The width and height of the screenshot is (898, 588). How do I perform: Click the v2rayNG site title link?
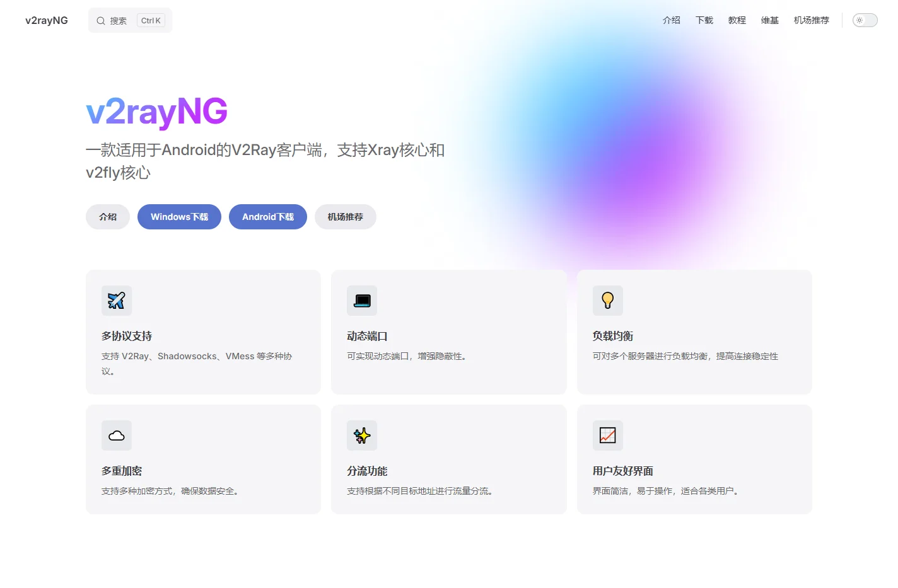click(x=47, y=20)
